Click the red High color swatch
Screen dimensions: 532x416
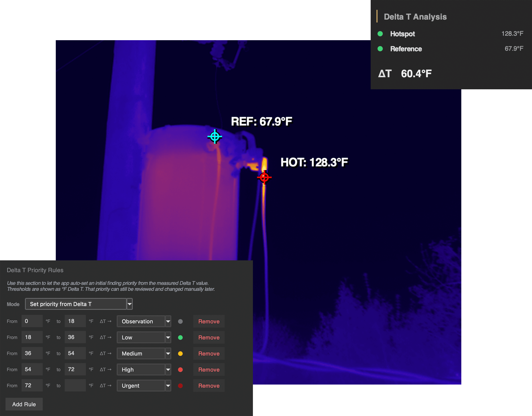(180, 369)
